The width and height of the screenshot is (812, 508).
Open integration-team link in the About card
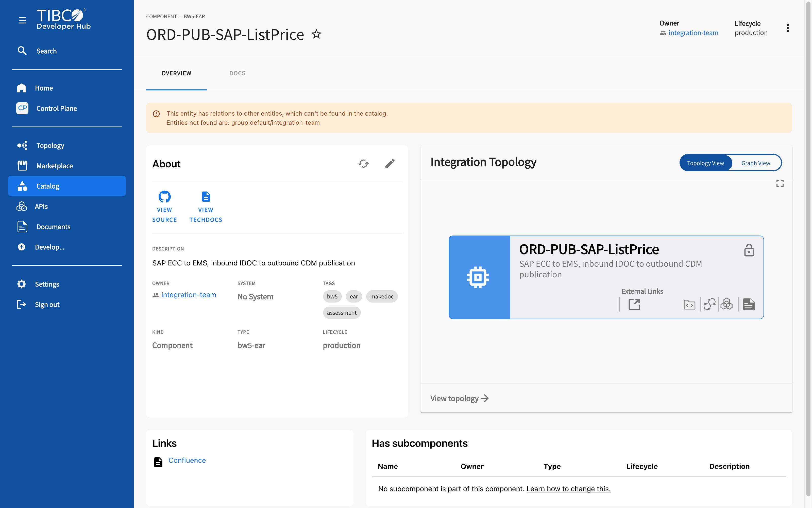click(189, 295)
